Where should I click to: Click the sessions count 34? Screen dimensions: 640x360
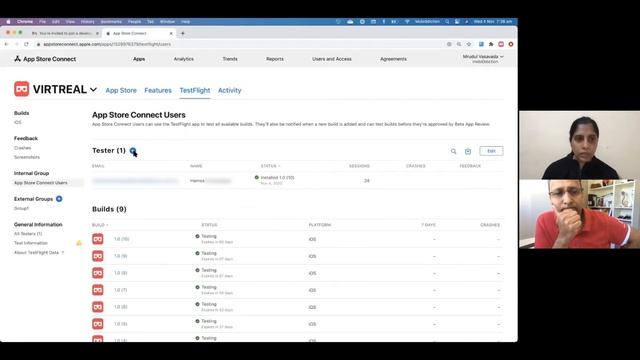tap(367, 180)
